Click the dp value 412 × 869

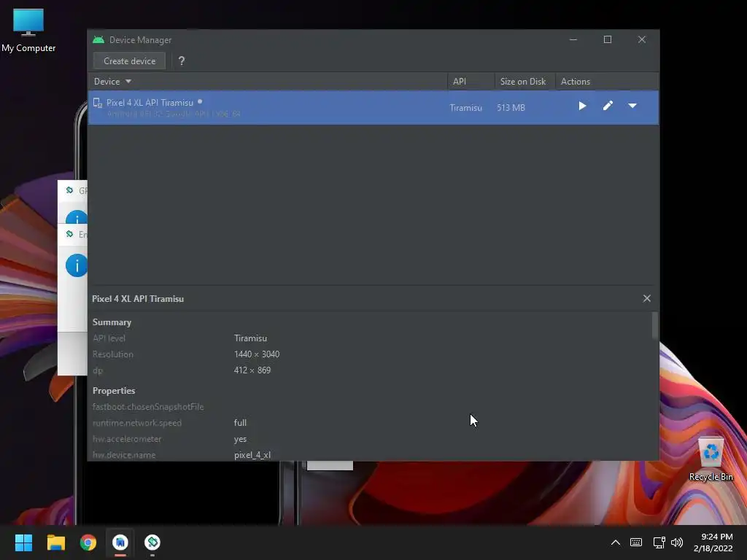252,370
